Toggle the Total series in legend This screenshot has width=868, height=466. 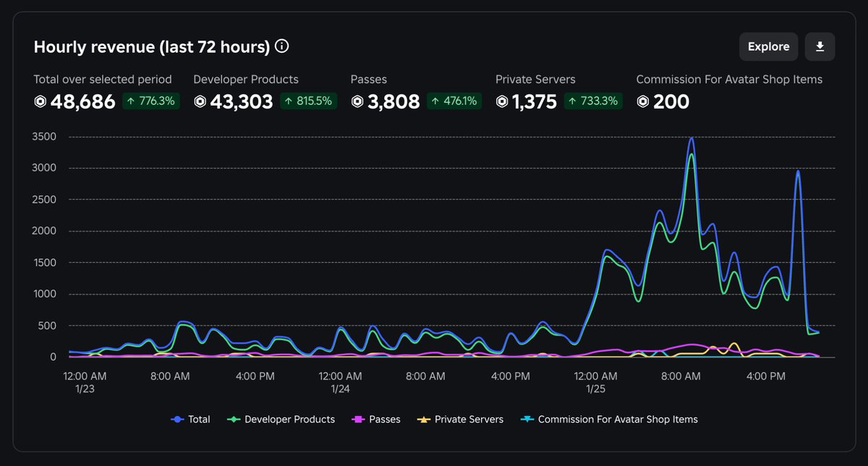tap(191, 419)
